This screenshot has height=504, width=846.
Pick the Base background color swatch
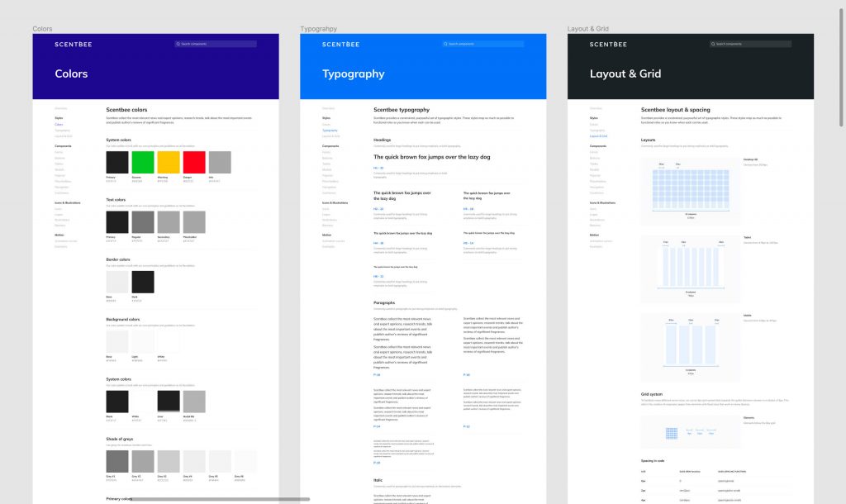[x=117, y=342]
